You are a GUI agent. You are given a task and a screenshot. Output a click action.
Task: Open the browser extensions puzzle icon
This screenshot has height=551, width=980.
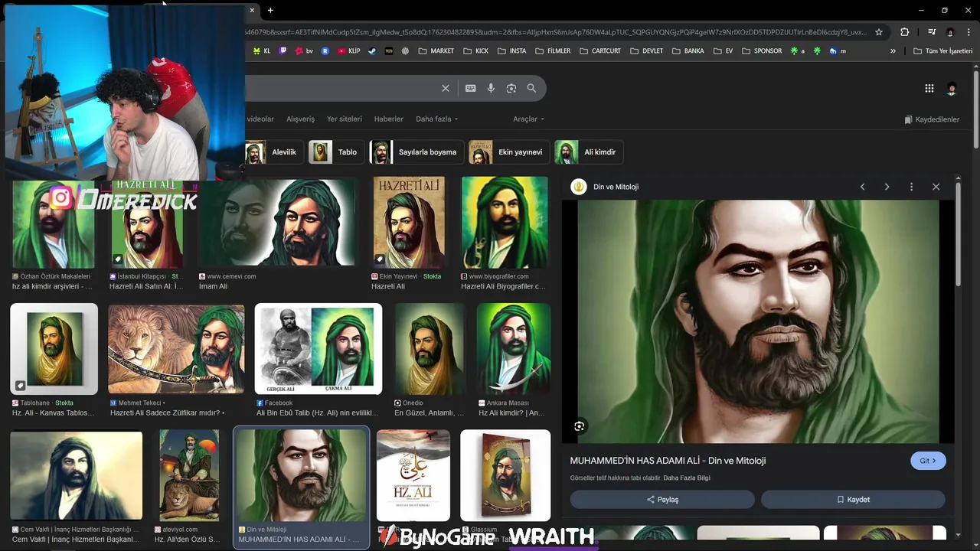904,32
